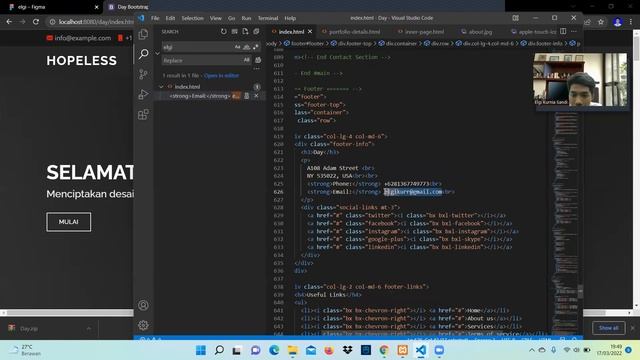Collapse all search results icon
This screenshot has width=640, height=360.
click(x=256, y=31)
